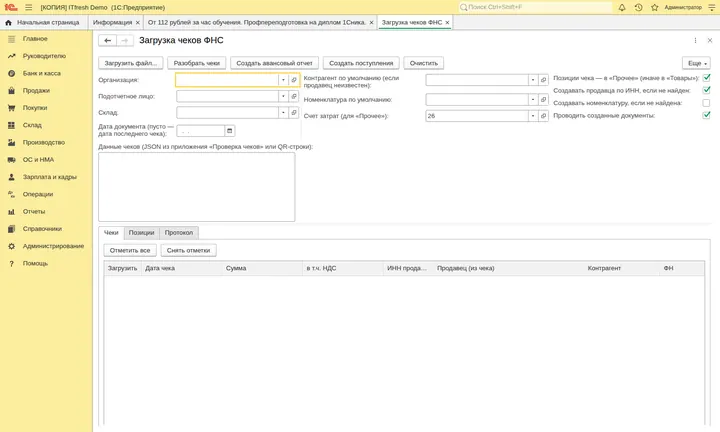Image resolution: width=720 pixels, height=432 pixels.
Task: Open favorites star icon
Action: tap(655, 7)
